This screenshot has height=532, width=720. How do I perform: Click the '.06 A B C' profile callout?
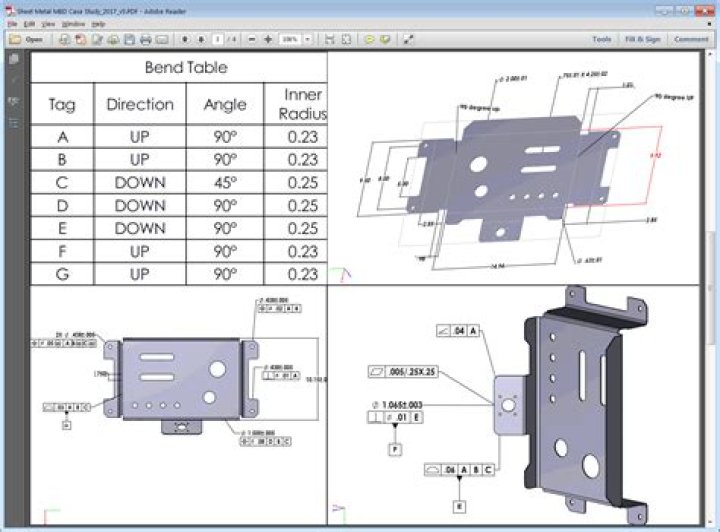click(x=459, y=470)
